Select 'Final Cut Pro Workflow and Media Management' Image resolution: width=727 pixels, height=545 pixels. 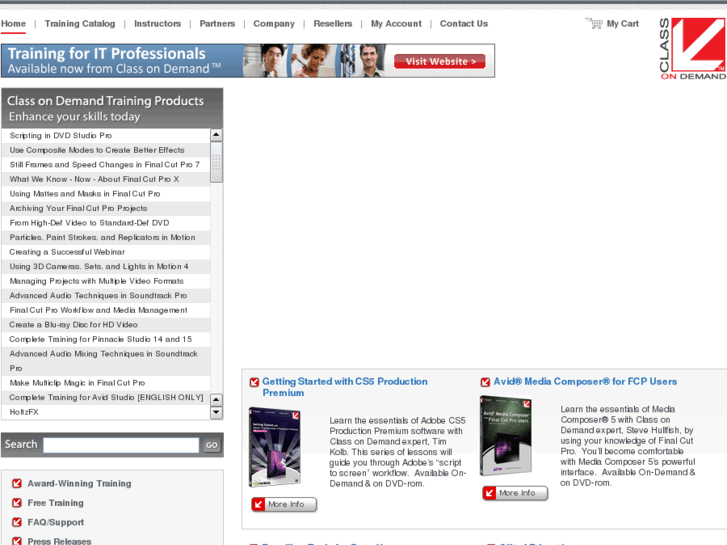(x=106, y=310)
